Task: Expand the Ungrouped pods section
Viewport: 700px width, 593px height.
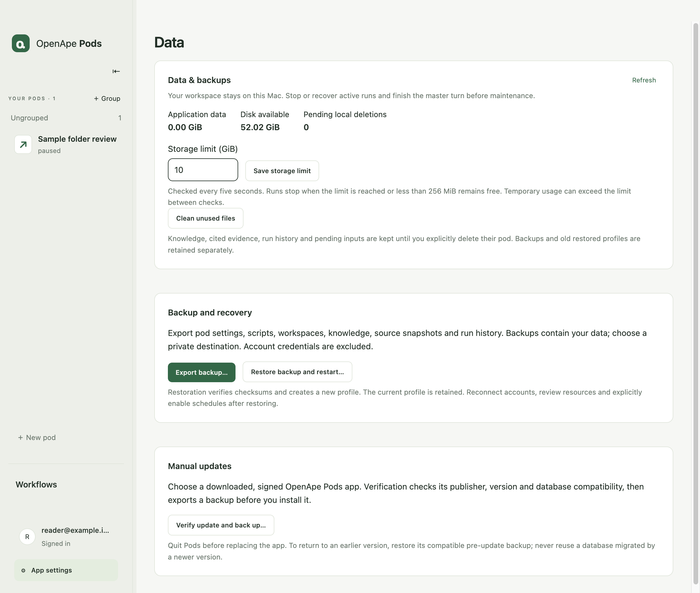Action: pyautogui.click(x=66, y=118)
